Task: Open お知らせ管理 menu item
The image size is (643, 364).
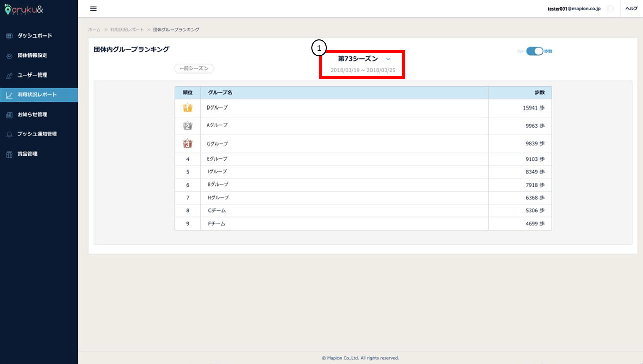Action: [32, 115]
